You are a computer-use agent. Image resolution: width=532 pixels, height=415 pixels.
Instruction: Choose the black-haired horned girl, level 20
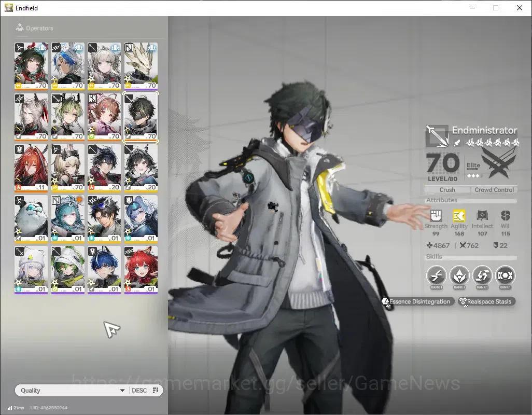[141, 168]
